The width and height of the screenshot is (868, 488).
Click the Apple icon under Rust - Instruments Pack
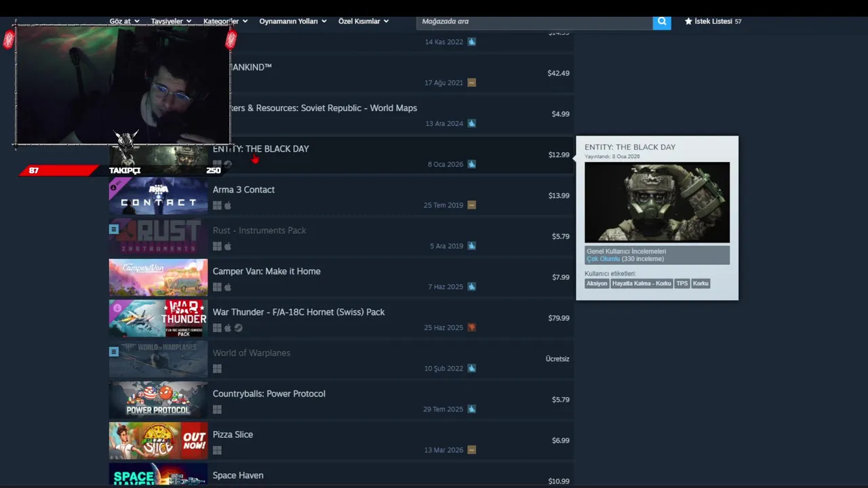pyautogui.click(x=228, y=246)
